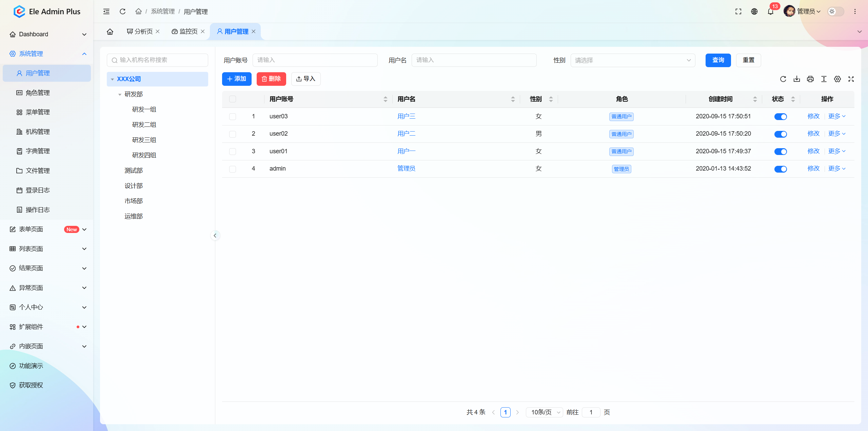
Task: Click the 用户账号 input field
Action: [x=315, y=60]
